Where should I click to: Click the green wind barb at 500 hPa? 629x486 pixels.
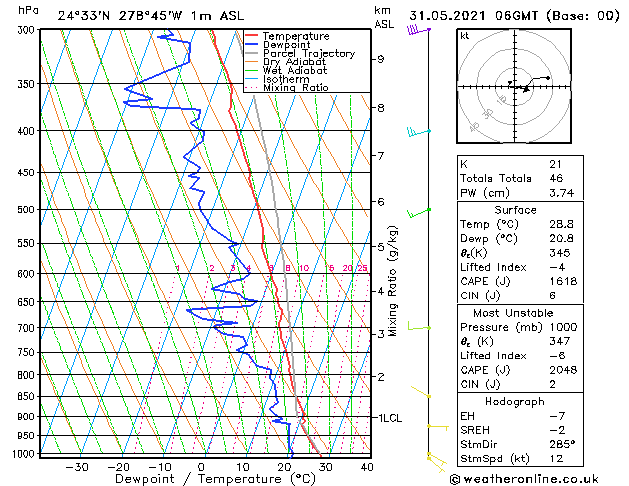(419, 213)
